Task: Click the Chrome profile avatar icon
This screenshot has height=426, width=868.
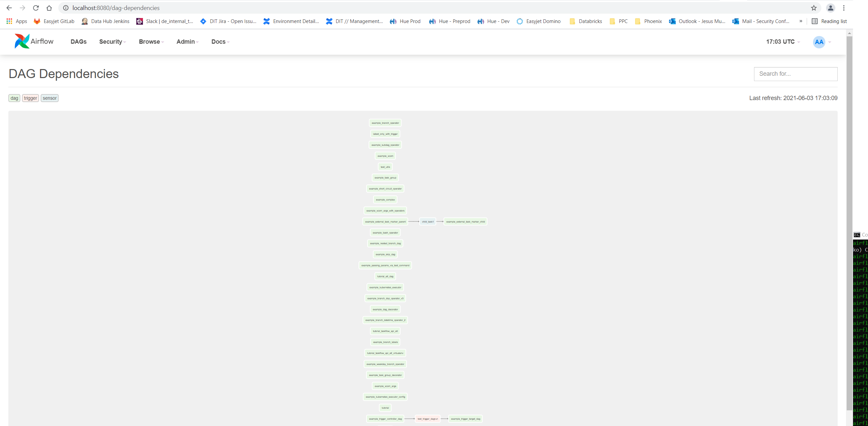Action: [x=830, y=8]
